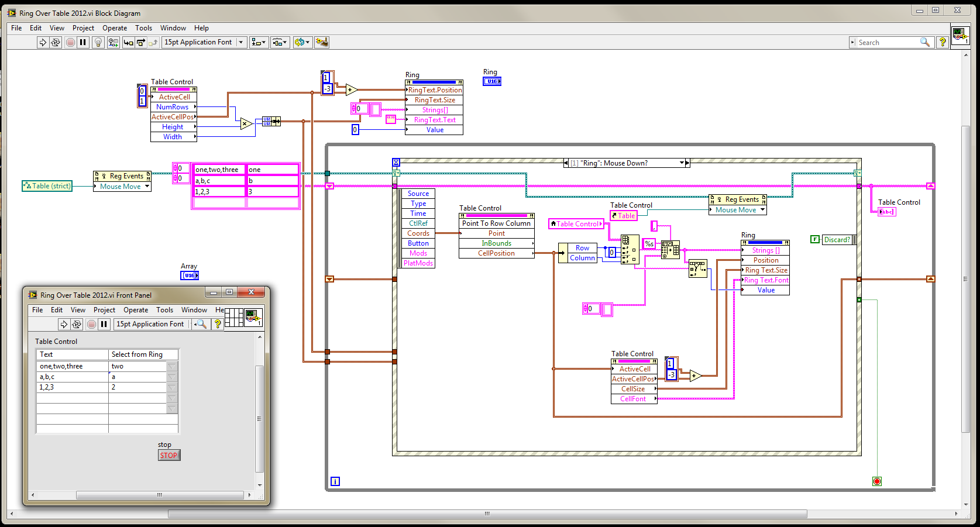Viewport: 980px width, 527px height.
Task: Click the Abort Execution button in block diagram toolbar
Action: pos(70,42)
